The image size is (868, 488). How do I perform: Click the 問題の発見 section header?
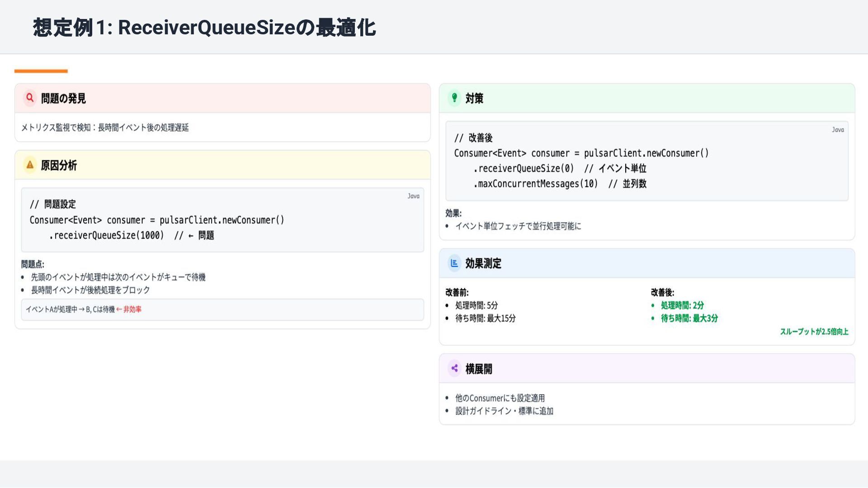pyautogui.click(x=63, y=99)
